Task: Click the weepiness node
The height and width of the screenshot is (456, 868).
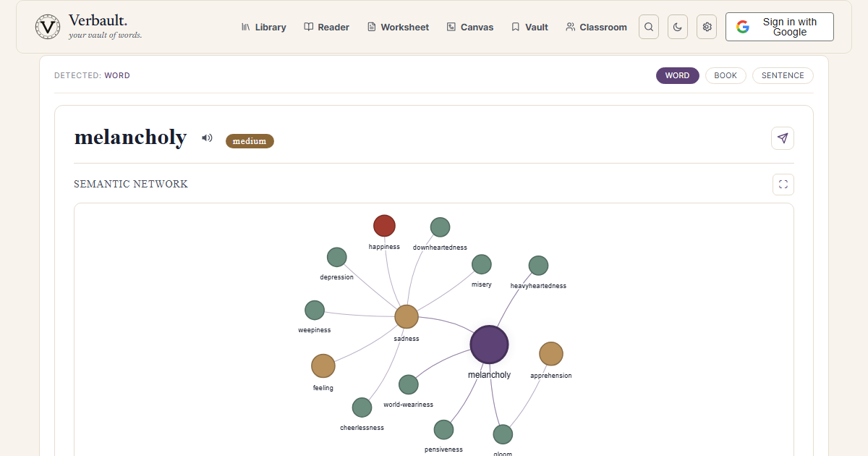Action: pyautogui.click(x=314, y=311)
